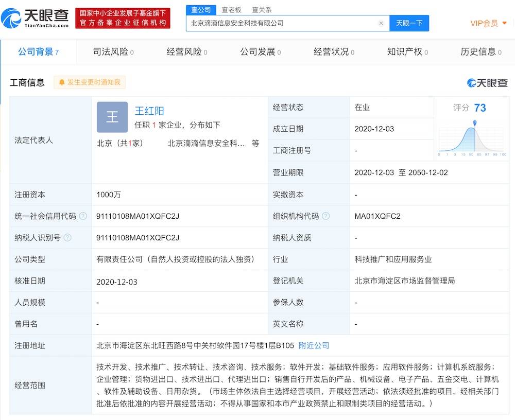515x420 pixels.
Task: Click the 经营状态 value 在业
Action: 362,108
